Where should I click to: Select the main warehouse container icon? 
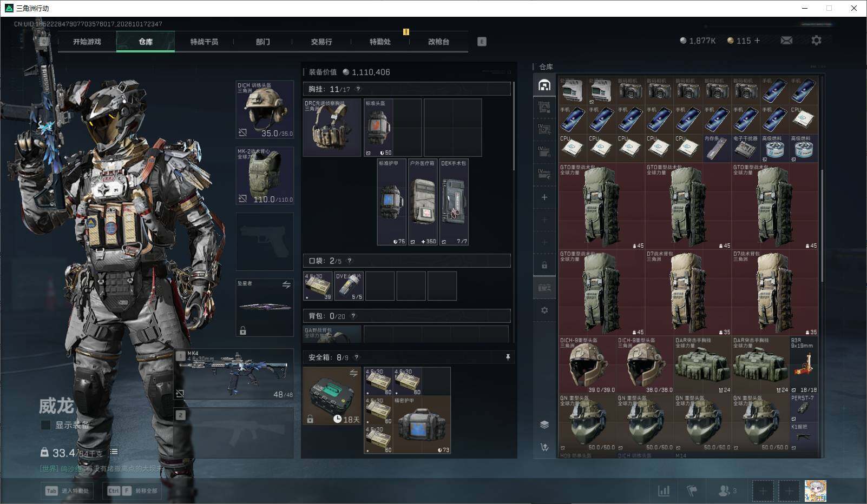(544, 85)
